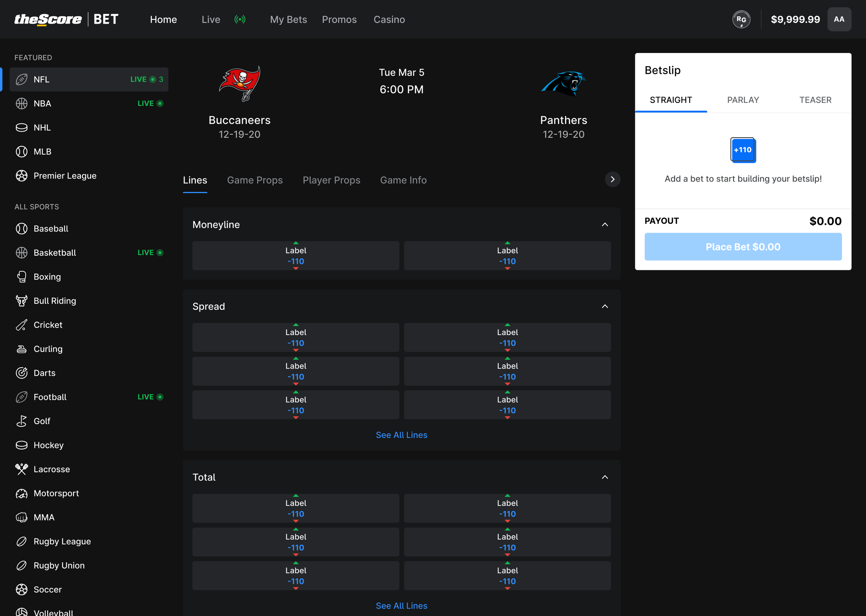The height and width of the screenshot is (616, 866).
Task: Collapse the Total section
Action: 605,477
